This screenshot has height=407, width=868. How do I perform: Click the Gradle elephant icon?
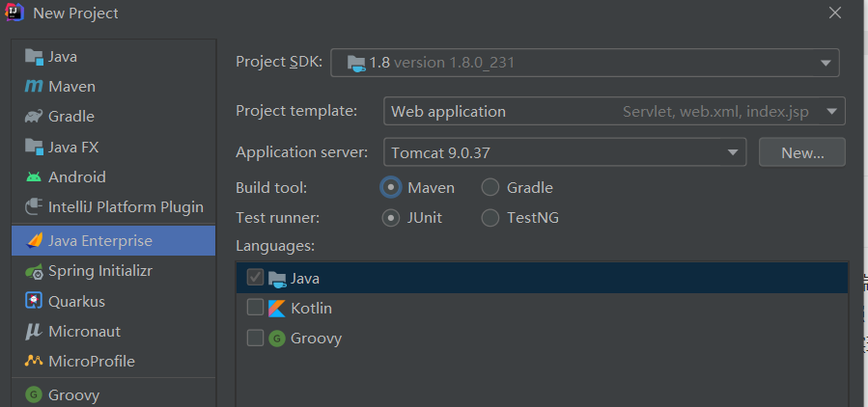point(34,117)
